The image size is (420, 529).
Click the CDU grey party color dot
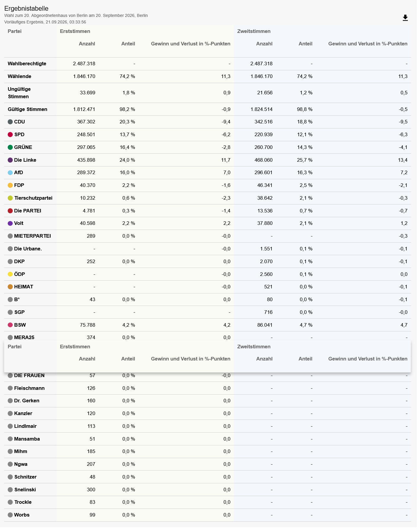pos(10,122)
